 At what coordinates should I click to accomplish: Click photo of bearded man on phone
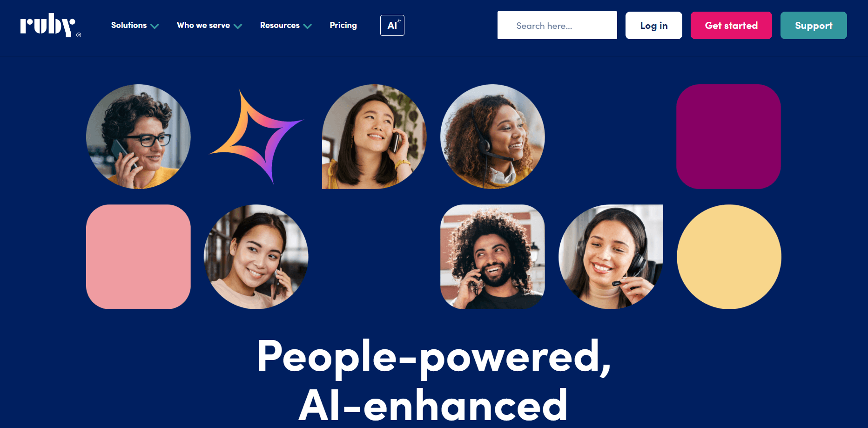pos(492,257)
